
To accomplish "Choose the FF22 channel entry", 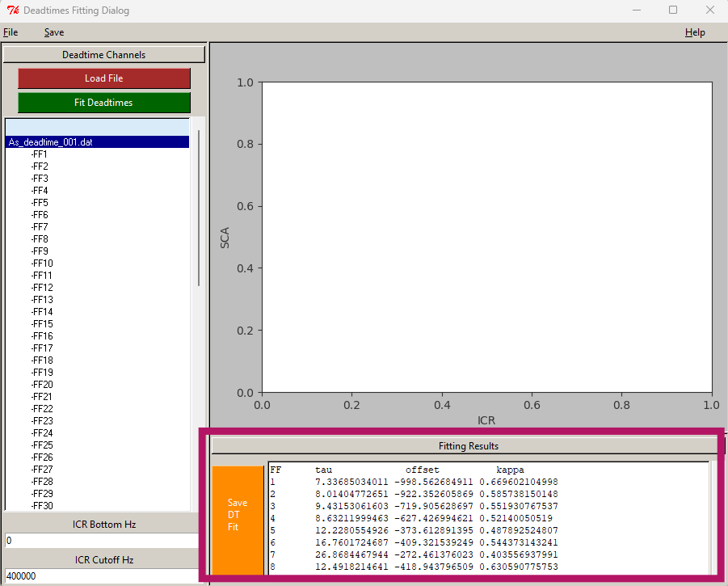I will pyautogui.click(x=42, y=409).
